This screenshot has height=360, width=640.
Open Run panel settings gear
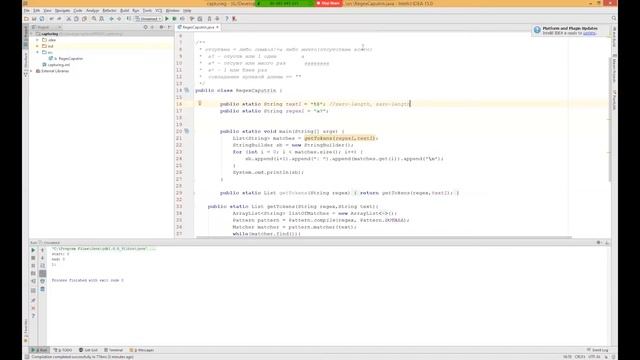[598, 242]
